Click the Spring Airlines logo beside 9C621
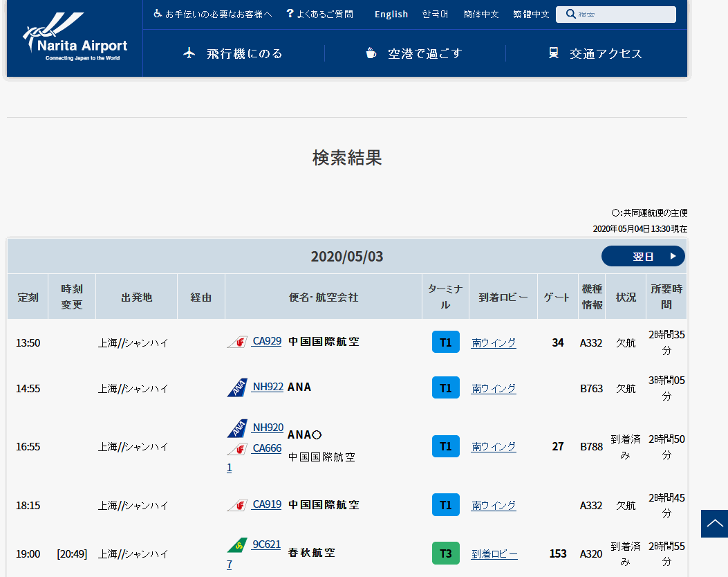 coord(238,545)
